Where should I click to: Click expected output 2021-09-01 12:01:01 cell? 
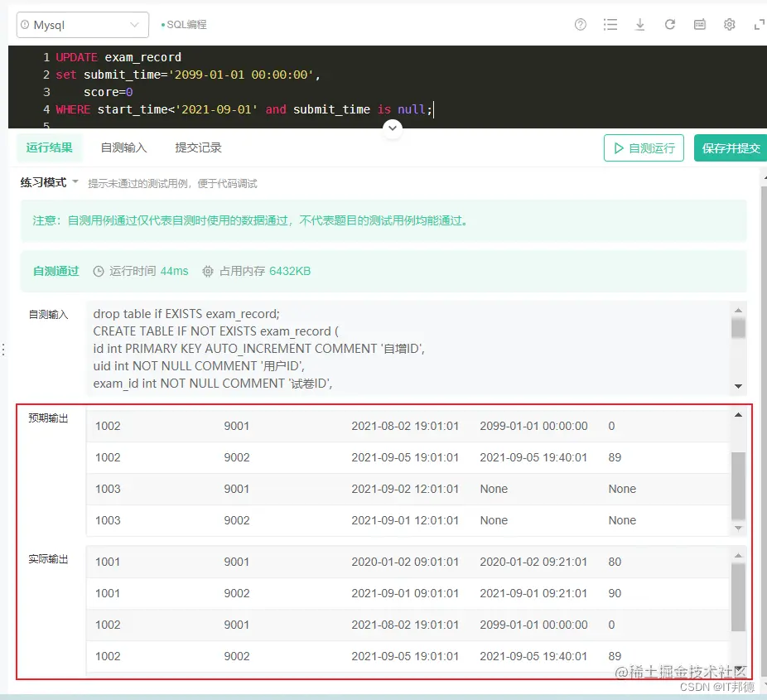click(405, 520)
